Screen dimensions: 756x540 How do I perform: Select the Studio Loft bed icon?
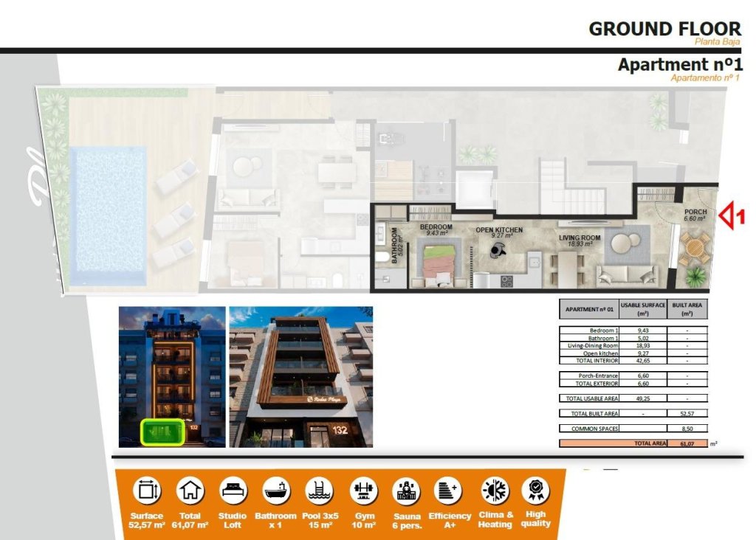click(x=233, y=491)
